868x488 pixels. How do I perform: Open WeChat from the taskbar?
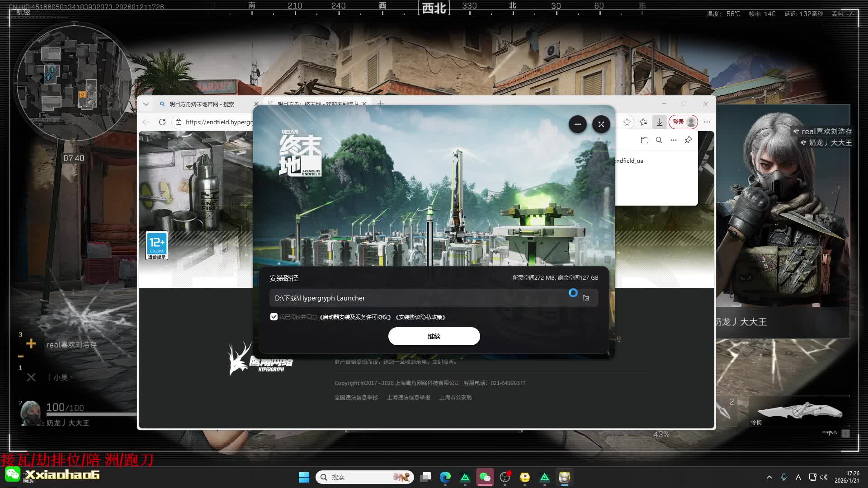[485, 477]
